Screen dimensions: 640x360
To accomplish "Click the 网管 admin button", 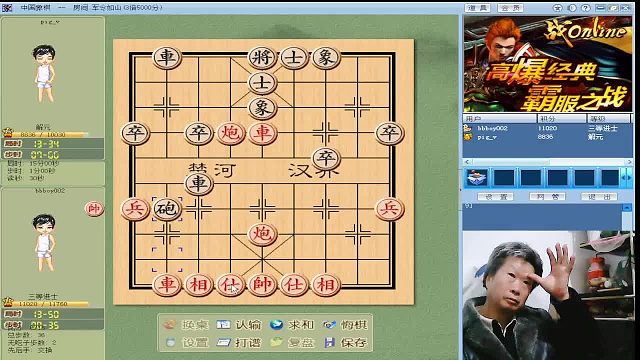I will tap(547, 197).
